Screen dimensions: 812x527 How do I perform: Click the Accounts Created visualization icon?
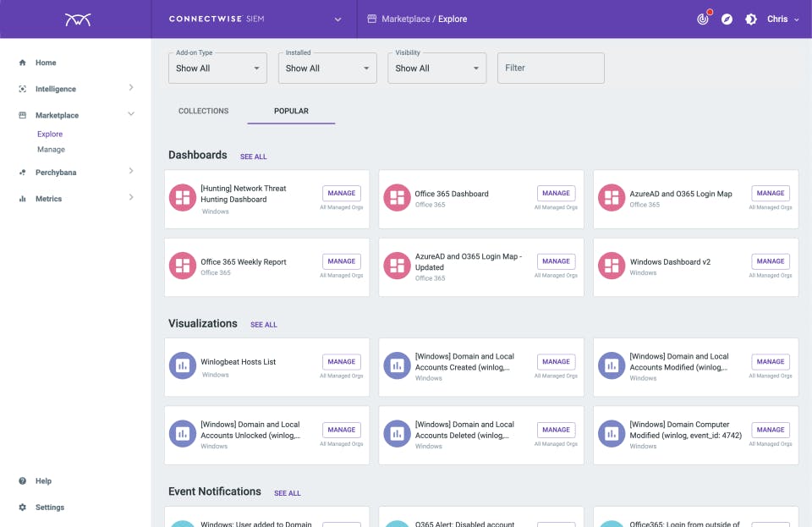click(x=398, y=365)
